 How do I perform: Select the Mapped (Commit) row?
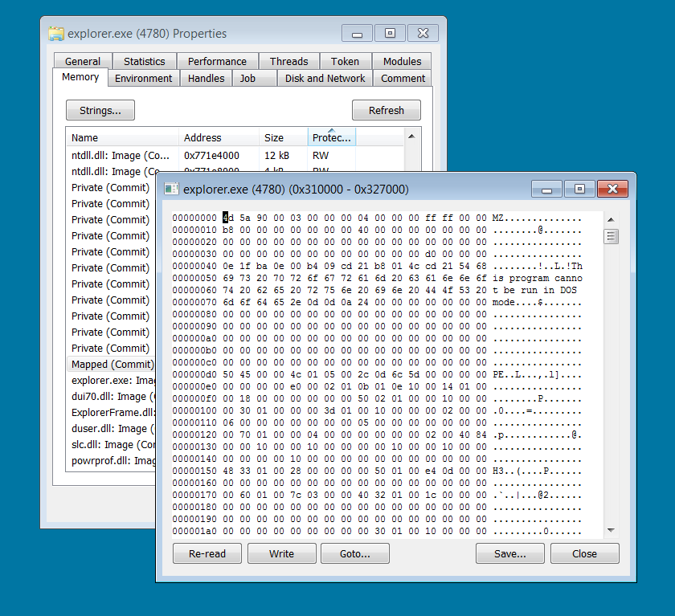(112, 365)
